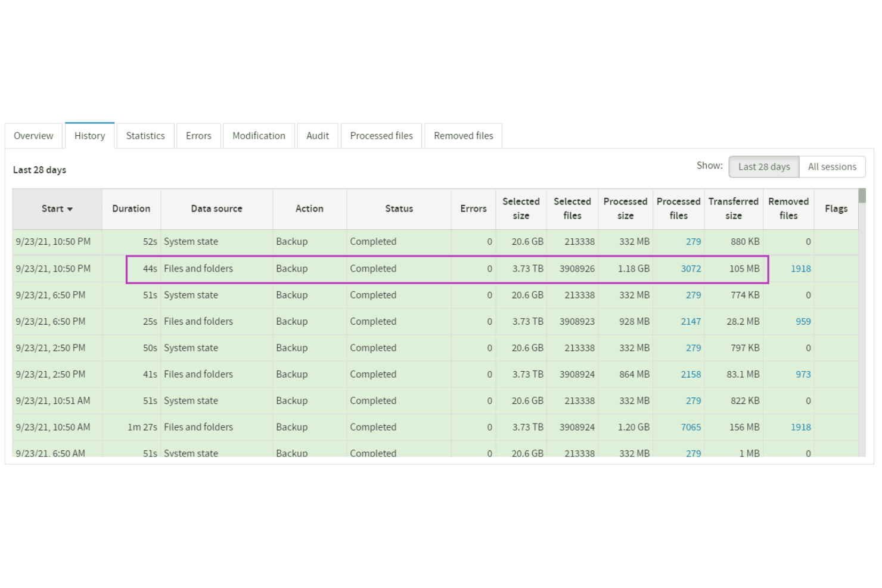Show only the last 28 days
This screenshot has width=882, height=588.
click(x=764, y=167)
